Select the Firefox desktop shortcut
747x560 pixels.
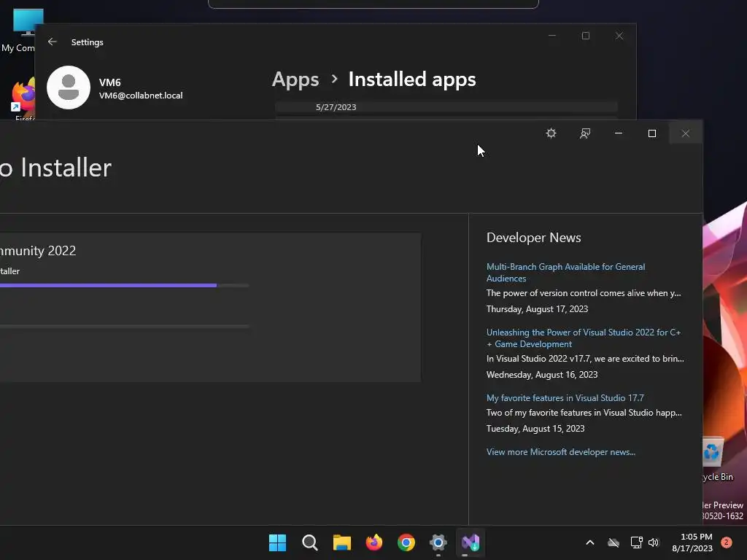click(23, 98)
